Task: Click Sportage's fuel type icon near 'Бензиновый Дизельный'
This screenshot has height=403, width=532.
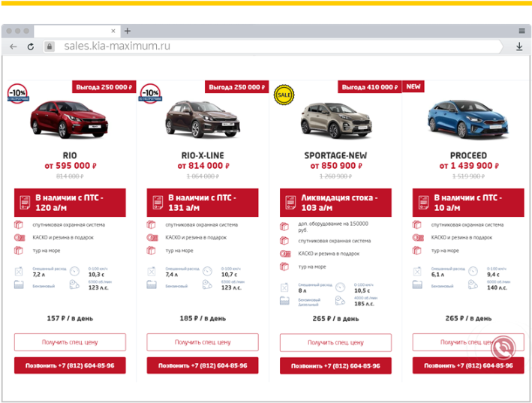Action: [x=284, y=301]
